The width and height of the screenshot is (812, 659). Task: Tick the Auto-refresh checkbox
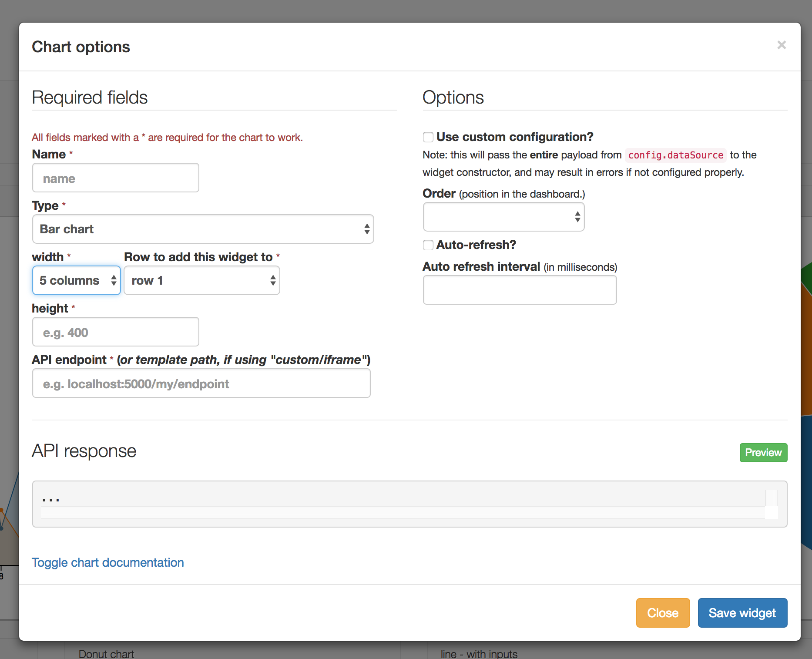pyautogui.click(x=428, y=245)
